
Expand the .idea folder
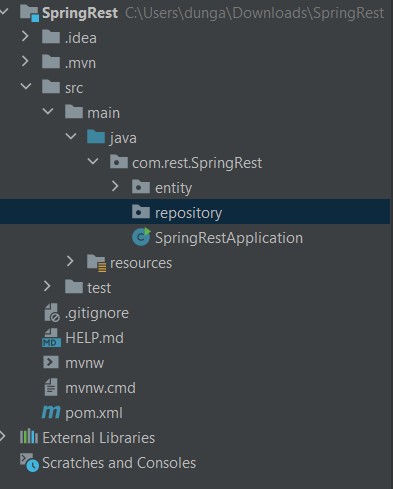click(x=25, y=36)
